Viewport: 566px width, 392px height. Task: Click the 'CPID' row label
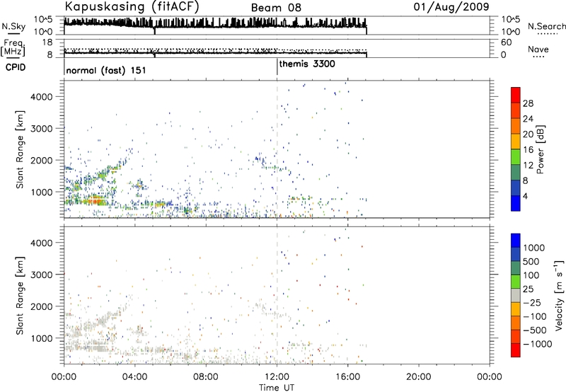pyautogui.click(x=16, y=67)
